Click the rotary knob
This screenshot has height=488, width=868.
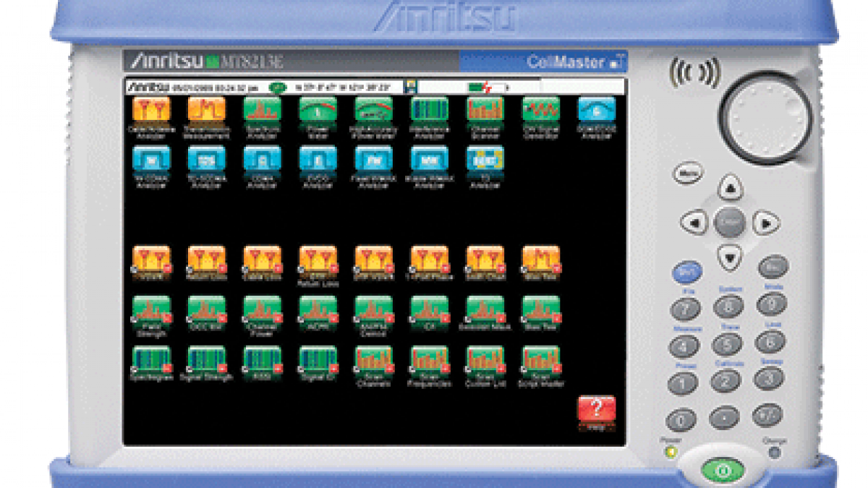764,116
